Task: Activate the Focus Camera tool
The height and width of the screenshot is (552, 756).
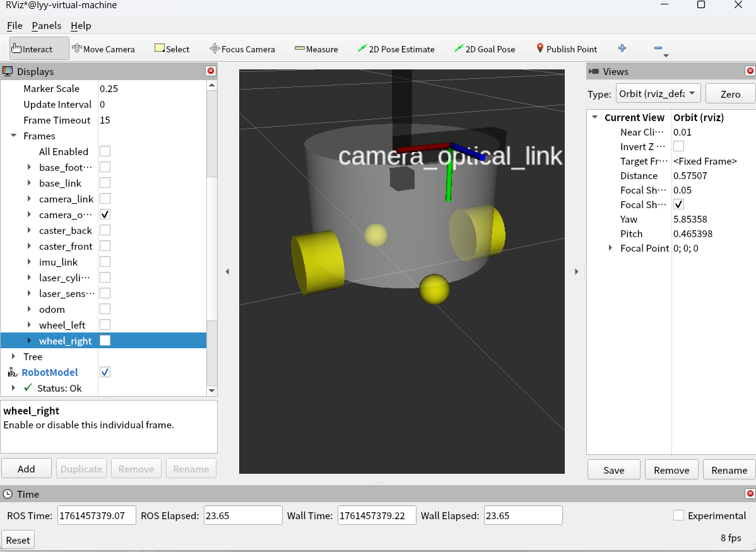Action: click(x=242, y=49)
